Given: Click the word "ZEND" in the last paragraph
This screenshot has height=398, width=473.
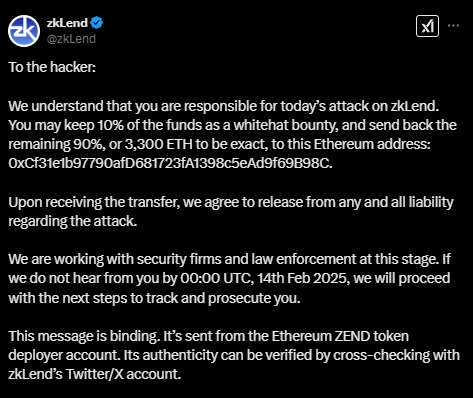Looking at the screenshot, I should coord(353,336).
